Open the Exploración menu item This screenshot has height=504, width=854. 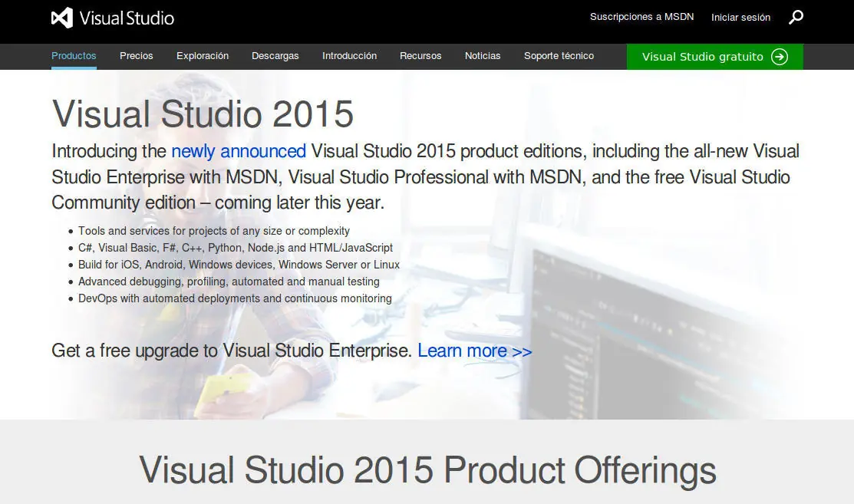click(x=203, y=55)
